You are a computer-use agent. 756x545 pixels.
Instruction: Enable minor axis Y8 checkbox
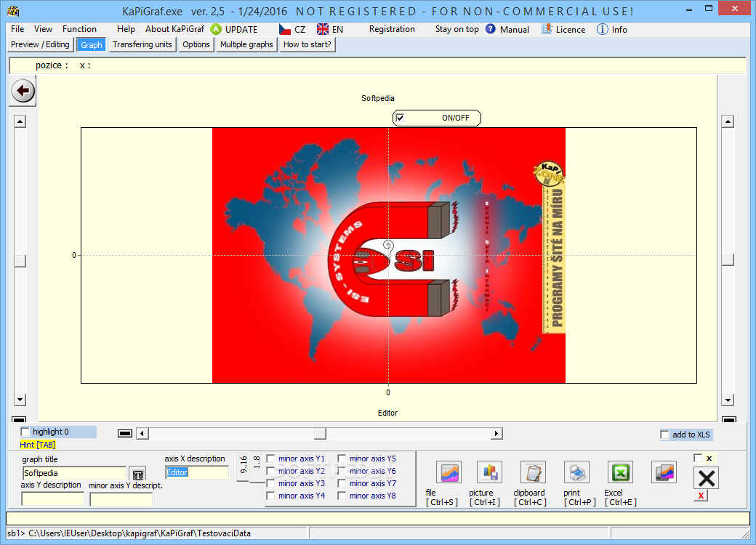(342, 496)
